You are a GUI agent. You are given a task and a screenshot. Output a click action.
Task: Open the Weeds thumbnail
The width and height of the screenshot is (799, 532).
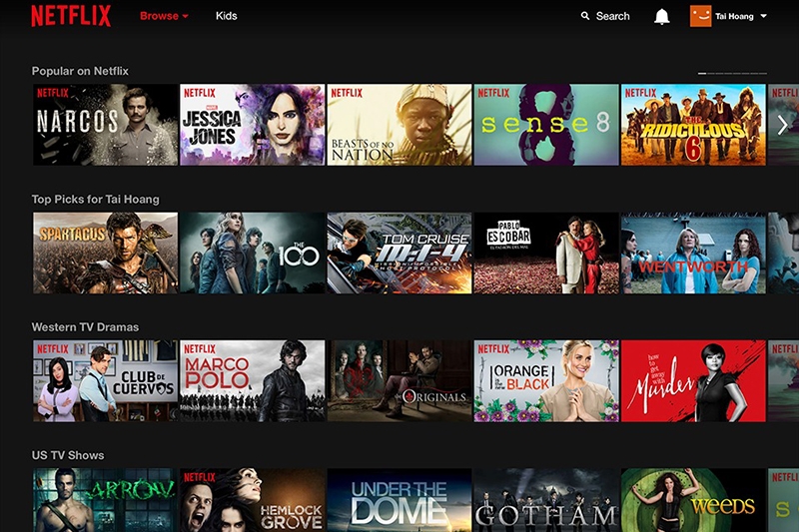(x=693, y=500)
